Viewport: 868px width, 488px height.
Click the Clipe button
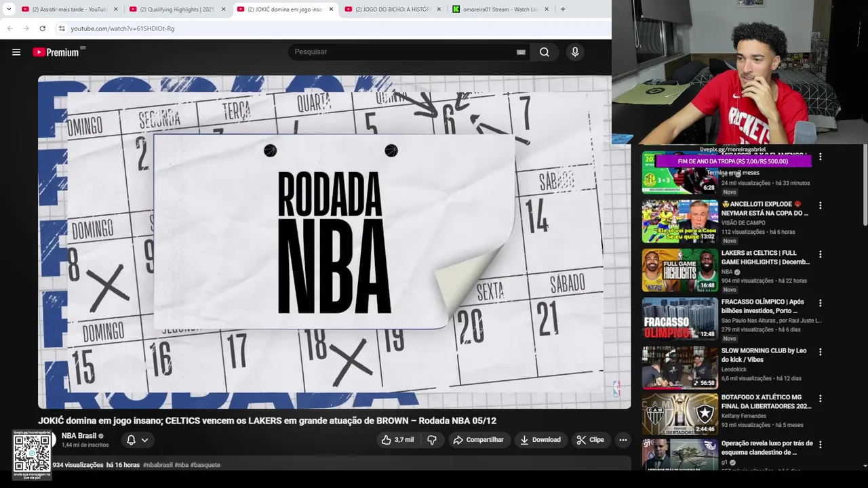coord(590,440)
